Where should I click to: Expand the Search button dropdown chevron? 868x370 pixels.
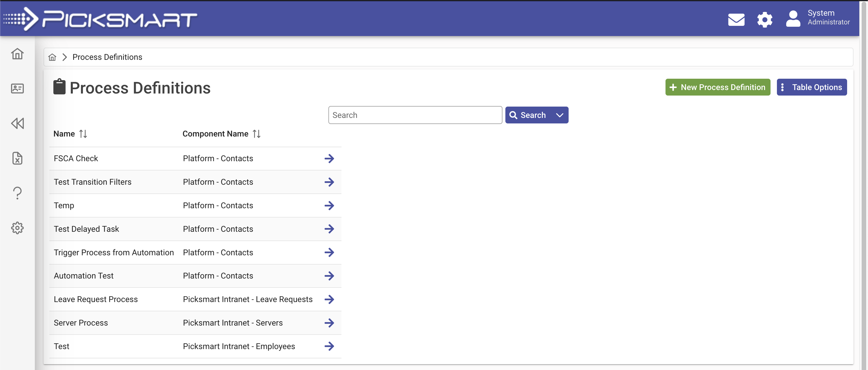click(559, 115)
